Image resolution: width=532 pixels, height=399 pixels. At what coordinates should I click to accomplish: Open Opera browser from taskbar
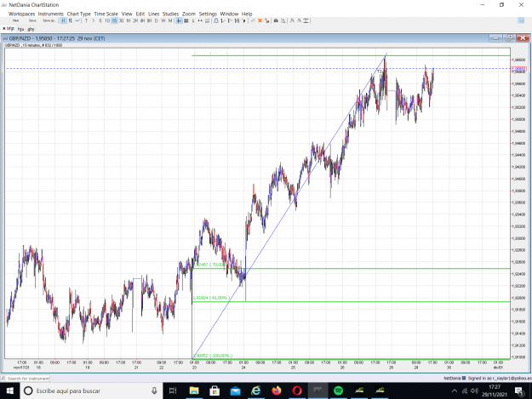pyautogui.click(x=297, y=390)
